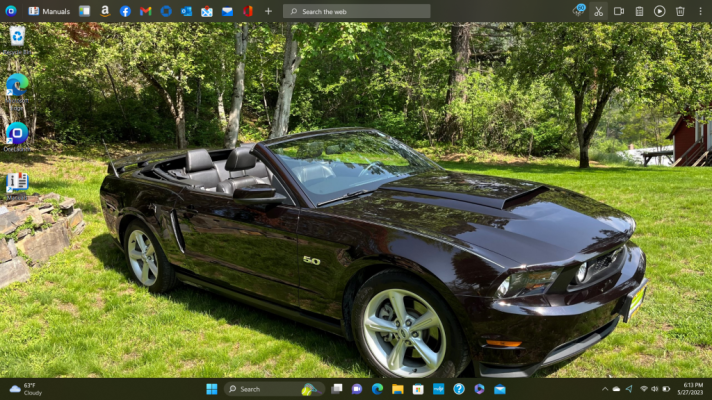Start the video camera screen recorder

tap(619, 11)
